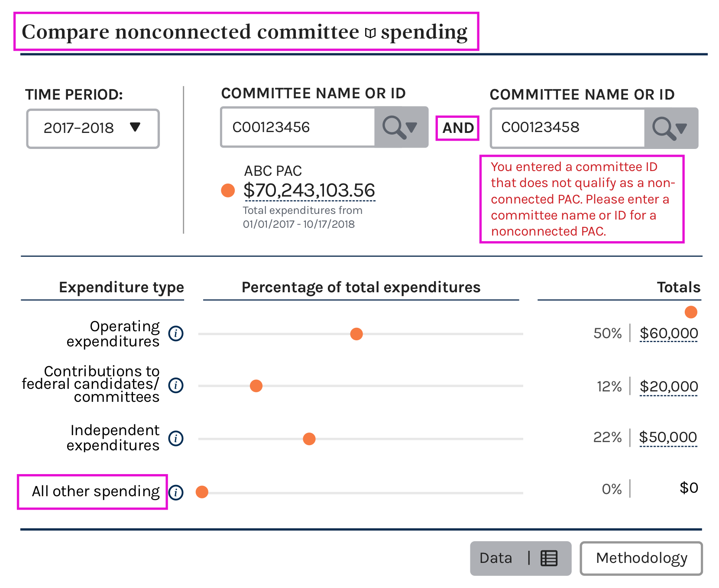Image resolution: width=719 pixels, height=588 pixels.
Task: Click the C00123456 committee input field
Action: [298, 127]
